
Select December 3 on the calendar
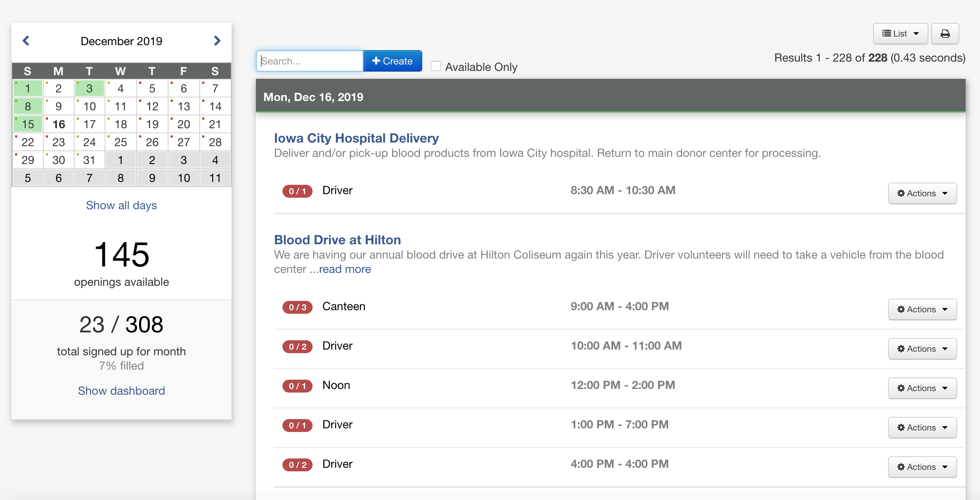89,88
